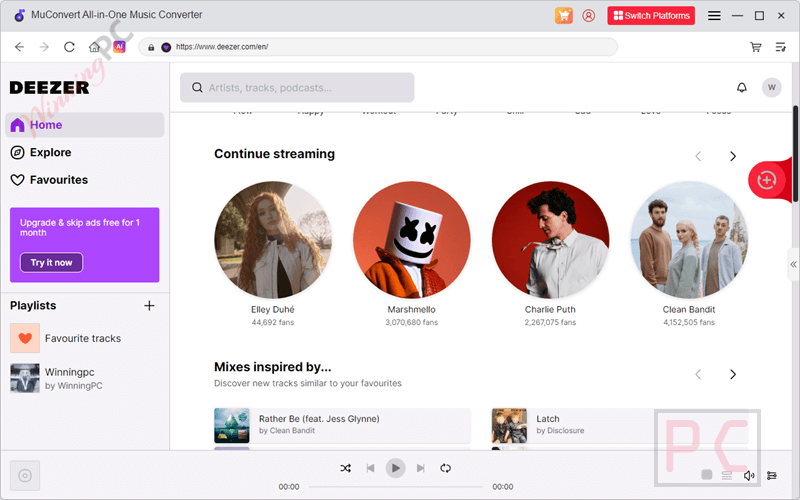Open Clean Bandit artist picture
The width and height of the screenshot is (800, 500).
coord(689,240)
